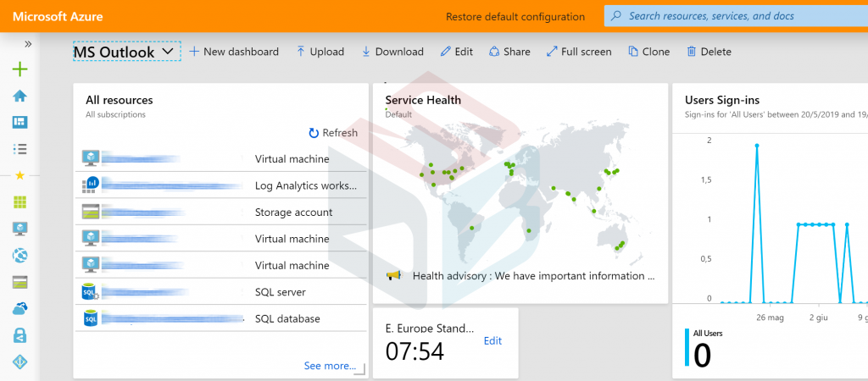The height and width of the screenshot is (381, 868).
Task: Open the Users Sign-ins tile title
Action: point(722,100)
